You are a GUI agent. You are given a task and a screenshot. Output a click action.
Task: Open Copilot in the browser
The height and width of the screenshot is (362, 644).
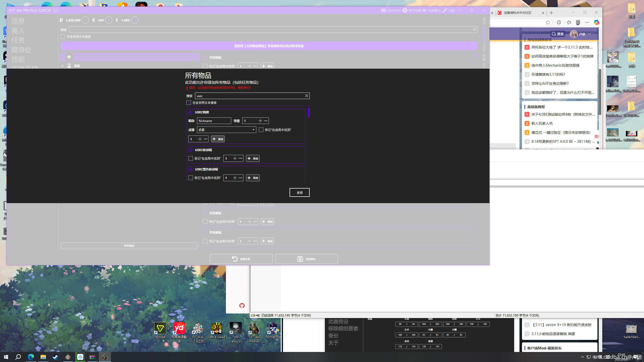point(596,22)
